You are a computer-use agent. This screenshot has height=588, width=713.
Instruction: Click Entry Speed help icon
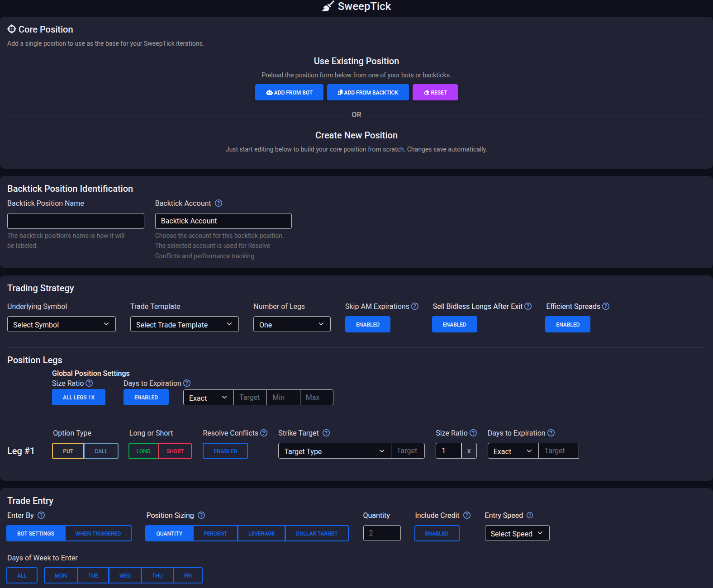tap(530, 515)
